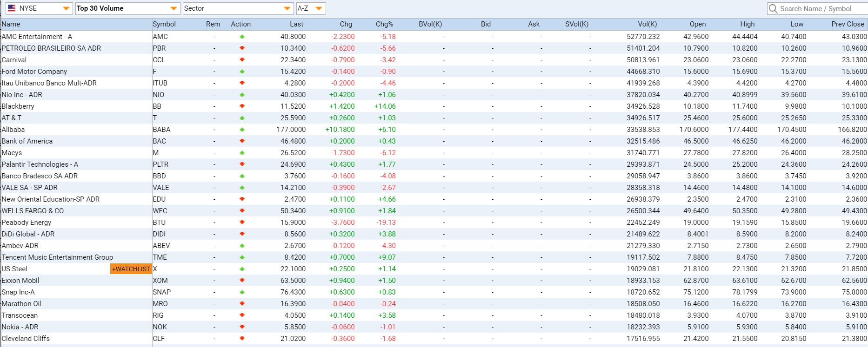
Task: Click the action arrow icon for Ambev-ADR
Action: (242, 246)
